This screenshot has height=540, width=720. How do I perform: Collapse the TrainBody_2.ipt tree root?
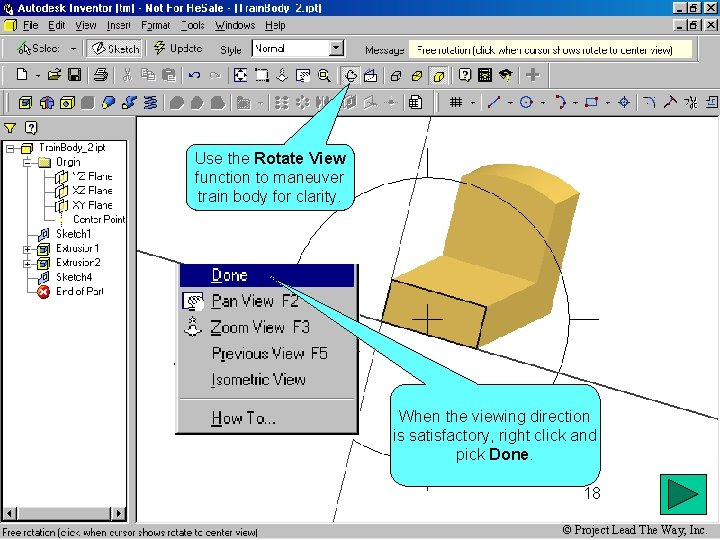click(10, 148)
